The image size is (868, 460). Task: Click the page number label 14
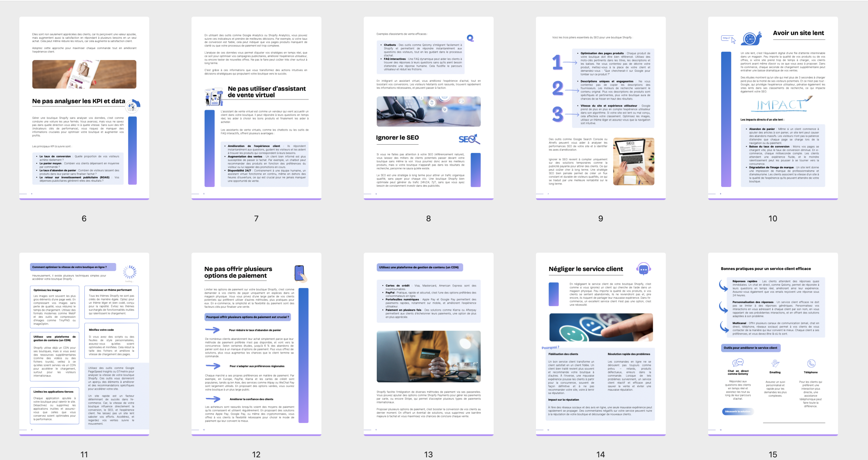coord(601,454)
